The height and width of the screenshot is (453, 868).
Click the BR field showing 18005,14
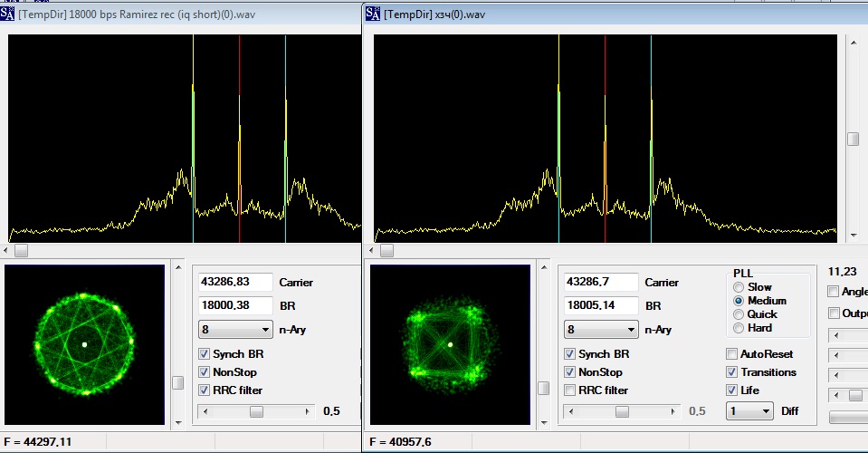click(x=601, y=305)
